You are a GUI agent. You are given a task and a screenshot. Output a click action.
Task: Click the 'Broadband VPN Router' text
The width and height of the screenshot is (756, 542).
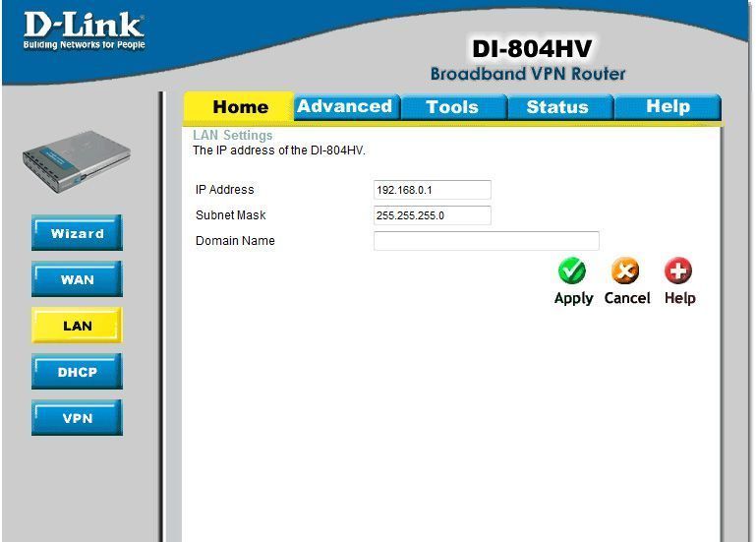pyautogui.click(x=528, y=74)
